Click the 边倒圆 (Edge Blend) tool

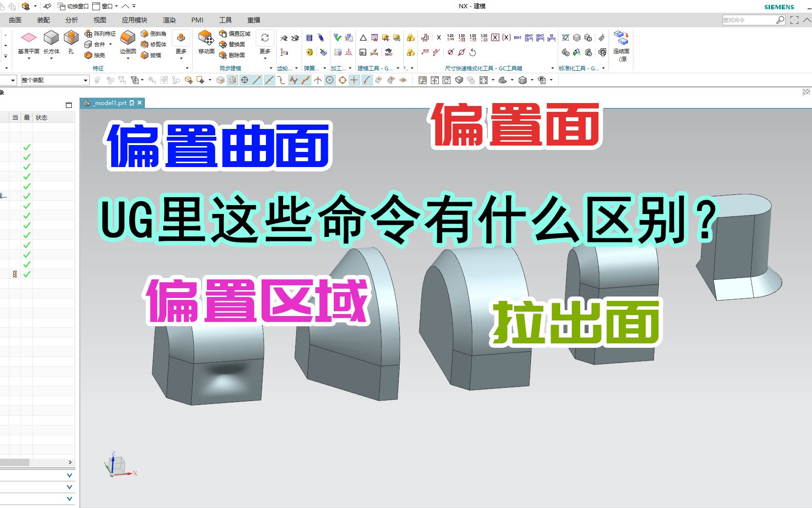point(127,44)
